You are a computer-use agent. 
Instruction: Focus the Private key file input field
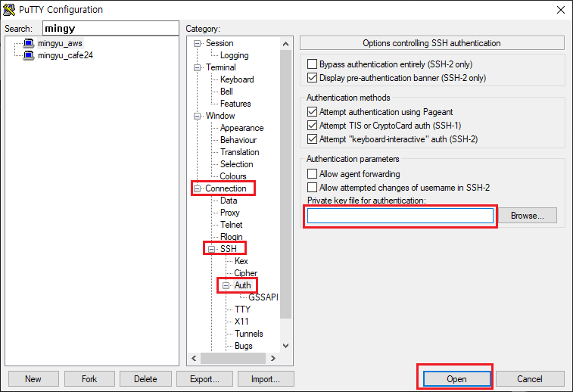pos(400,216)
